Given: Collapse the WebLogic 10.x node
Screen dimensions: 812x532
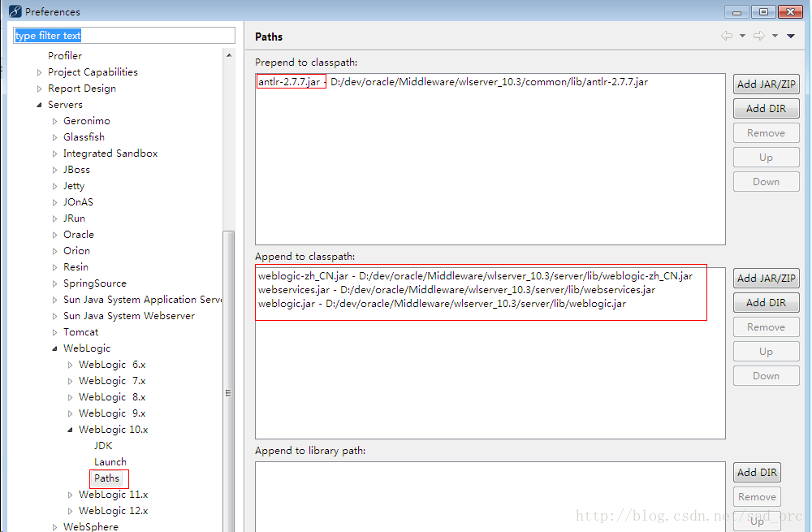Looking at the screenshot, I should pyautogui.click(x=71, y=430).
